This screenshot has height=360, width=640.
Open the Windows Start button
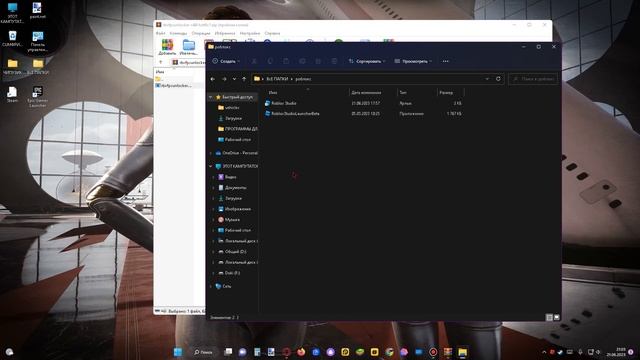[178, 352]
